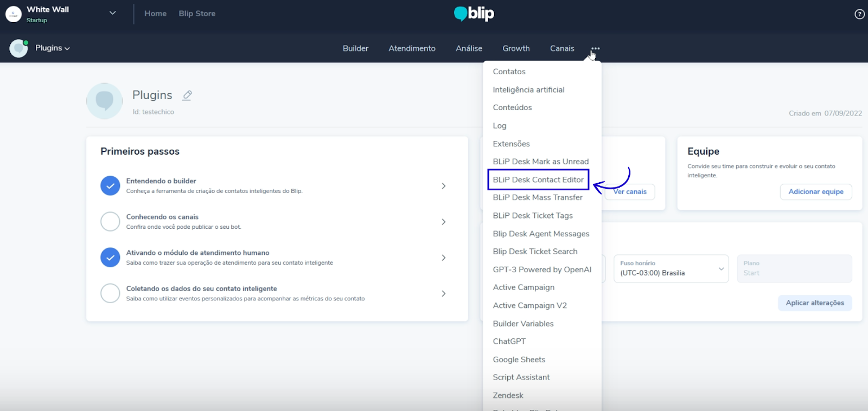Click the Adicionar equipe button

pyautogui.click(x=816, y=192)
